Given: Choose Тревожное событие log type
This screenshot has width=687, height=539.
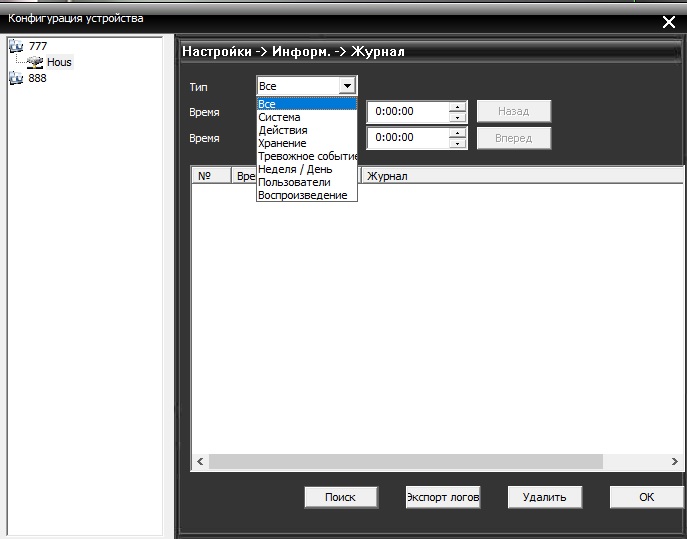Looking at the screenshot, I should tap(306, 156).
